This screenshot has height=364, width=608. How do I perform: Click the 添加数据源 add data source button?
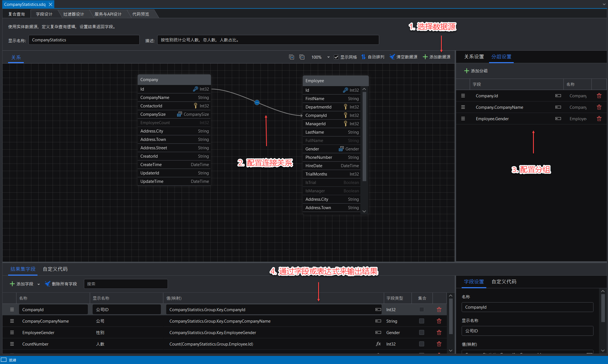coord(436,57)
